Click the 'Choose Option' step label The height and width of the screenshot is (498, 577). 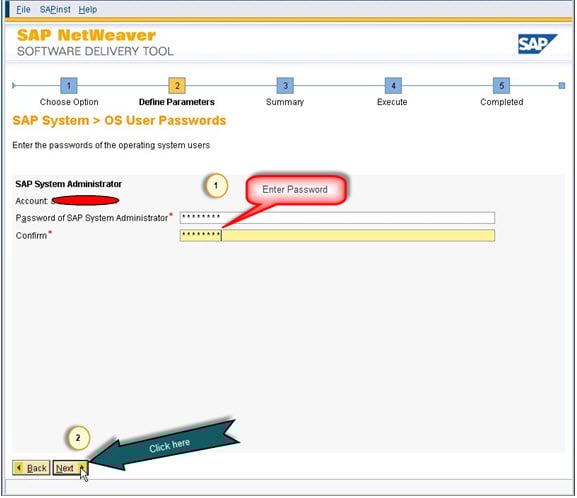[x=69, y=102]
